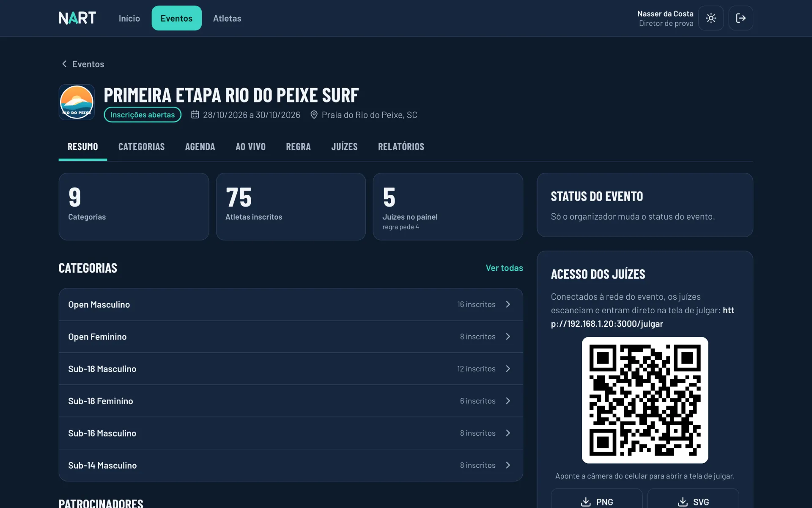This screenshot has width=812, height=508.
Task: Click the location pin icon
Action: [x=314, y=115]
